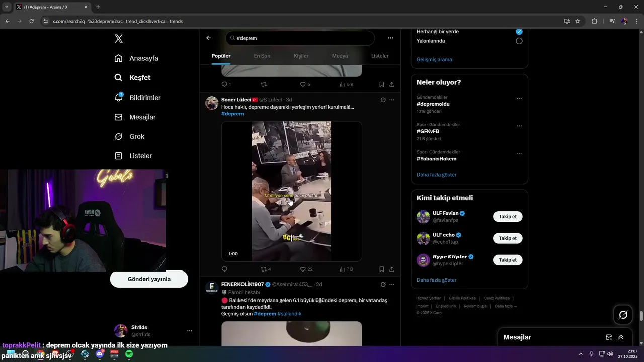Bookmark the top post with 5 likes
The height and width of the screenshot is (362, 644).
click(382, 84)
